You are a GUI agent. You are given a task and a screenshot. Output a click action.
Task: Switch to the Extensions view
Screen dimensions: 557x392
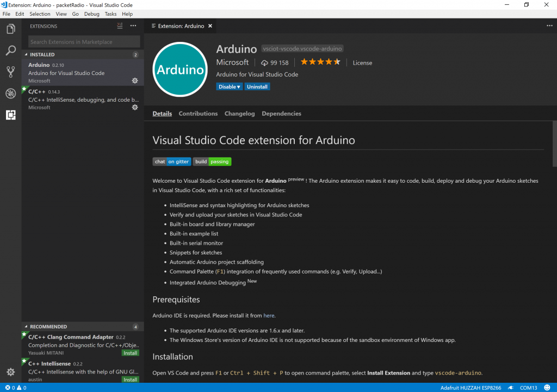(x=10, y=115)
